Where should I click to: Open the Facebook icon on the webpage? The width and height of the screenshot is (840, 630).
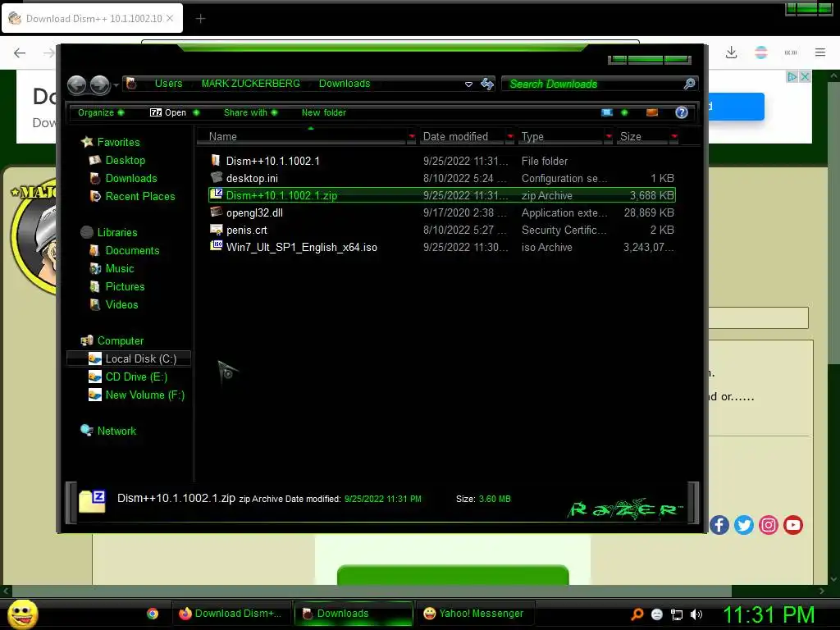coord(719,525)
